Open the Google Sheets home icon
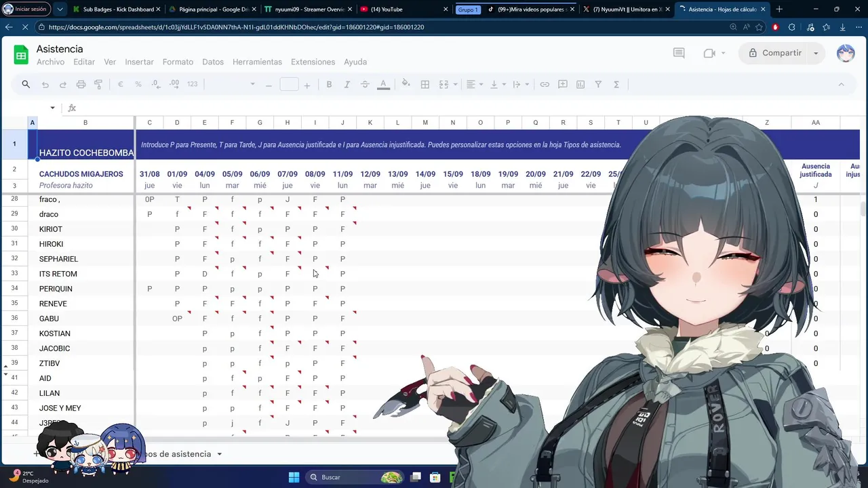 21,55
